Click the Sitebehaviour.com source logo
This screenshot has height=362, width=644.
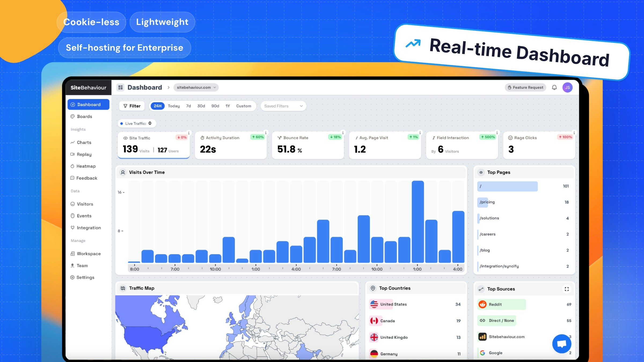click(482, 337)
